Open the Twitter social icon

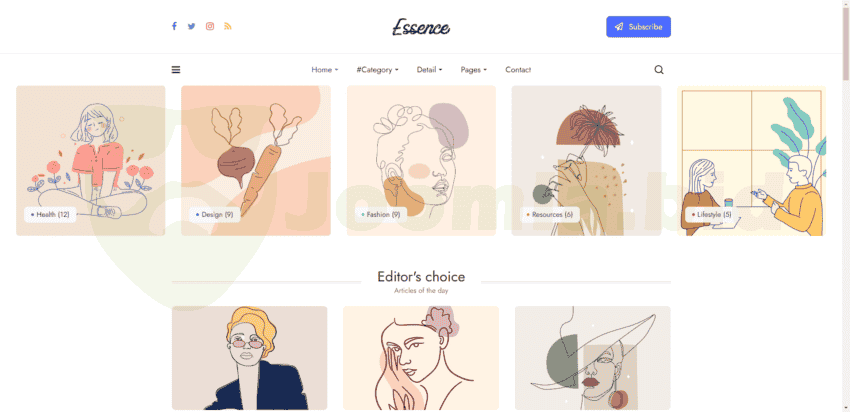(x=191, y=26)
